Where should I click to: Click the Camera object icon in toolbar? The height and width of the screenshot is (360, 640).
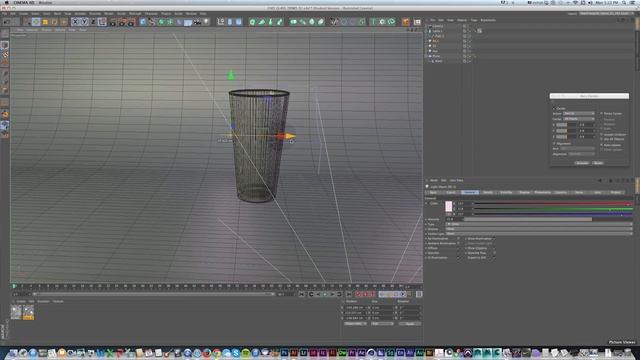coord(197,22)
